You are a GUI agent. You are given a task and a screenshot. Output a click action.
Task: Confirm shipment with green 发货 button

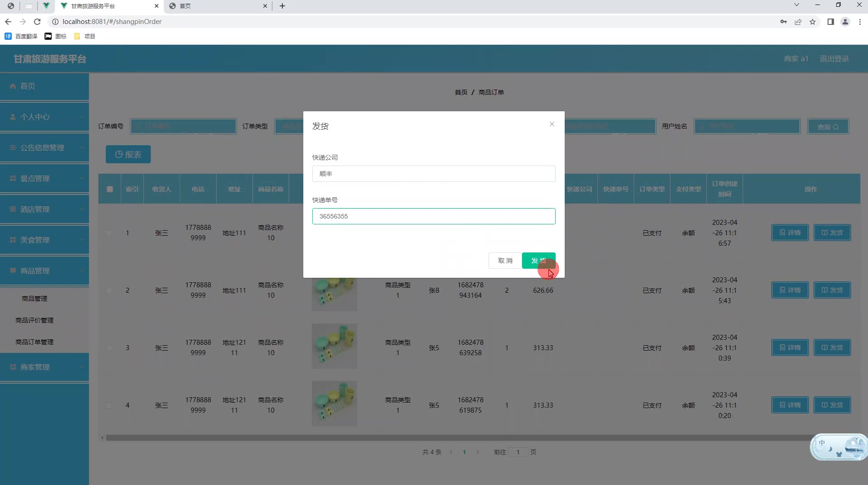click(538, 261)
